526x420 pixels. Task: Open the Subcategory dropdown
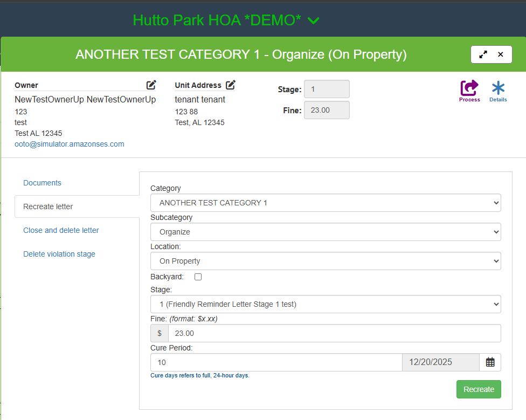[x=326, y=232]
